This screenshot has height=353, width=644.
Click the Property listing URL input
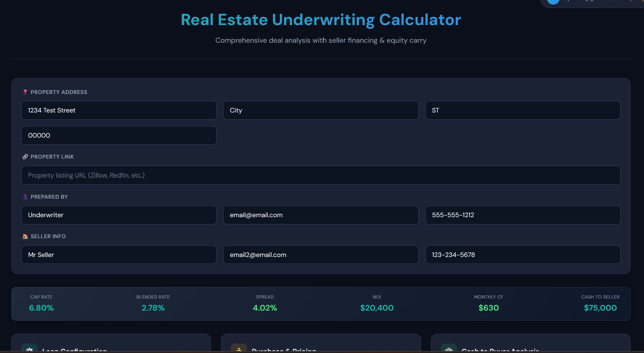(321, 175)
